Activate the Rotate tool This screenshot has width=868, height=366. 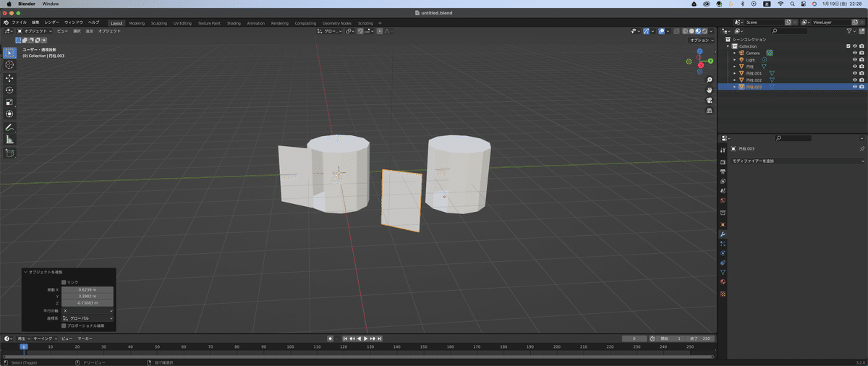tap(9, 90)
